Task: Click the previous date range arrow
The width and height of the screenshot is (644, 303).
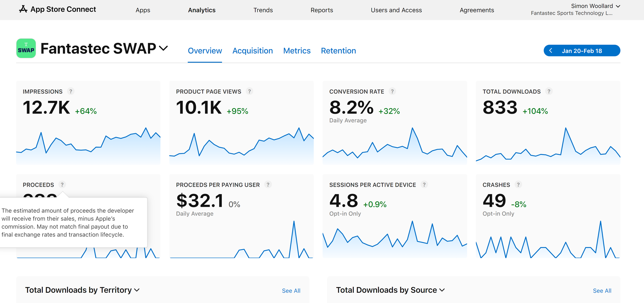Action: click(x=551, y=51)
